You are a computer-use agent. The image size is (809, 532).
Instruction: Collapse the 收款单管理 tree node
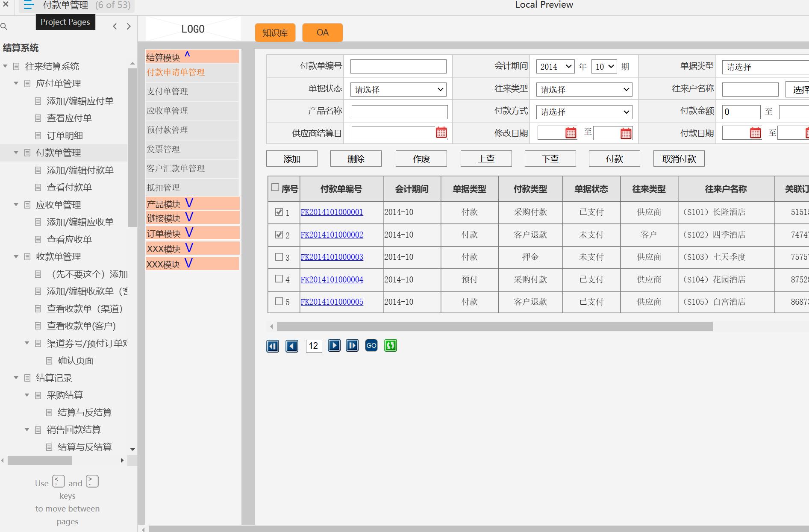point(16,256)
